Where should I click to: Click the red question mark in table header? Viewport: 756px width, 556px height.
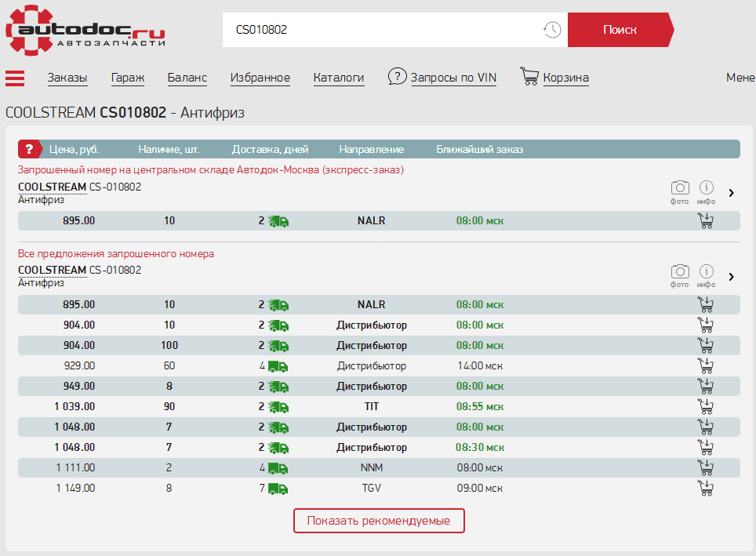coord(30,149)
